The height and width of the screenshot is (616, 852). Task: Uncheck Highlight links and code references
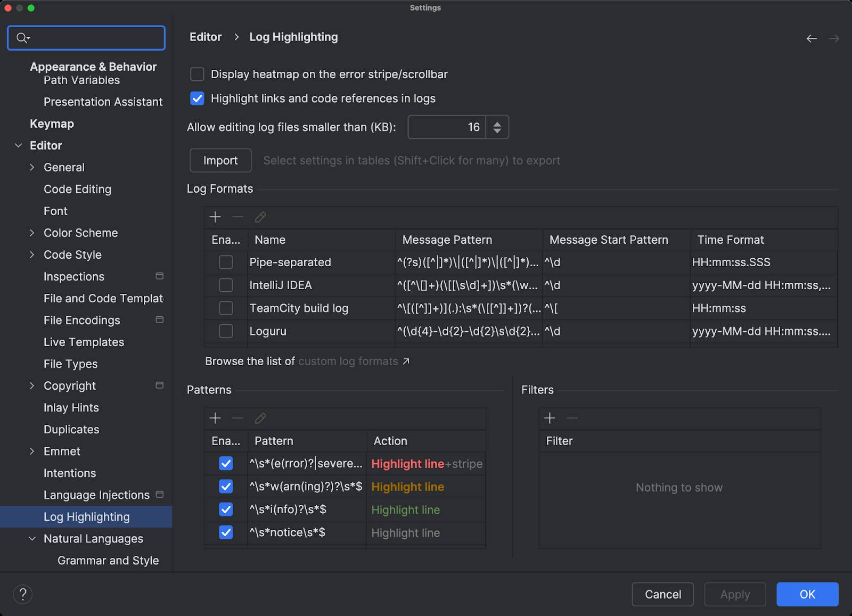tap(197, 98)
